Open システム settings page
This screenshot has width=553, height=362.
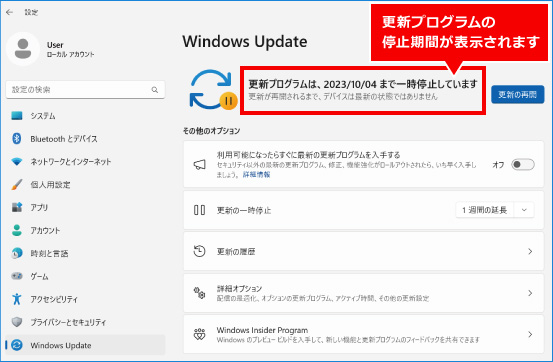coord(85,116)
